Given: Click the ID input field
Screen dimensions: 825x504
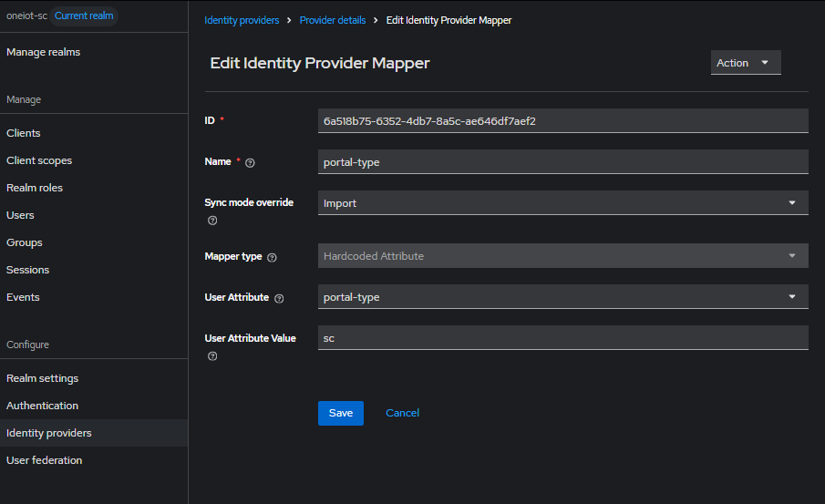Looking at the screenshot, I should click(x=563, y=121).
